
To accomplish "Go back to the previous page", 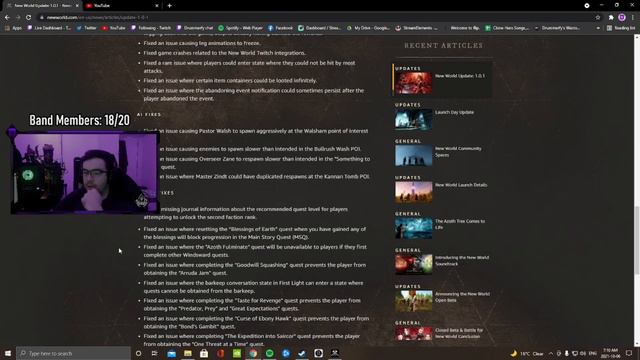I will coord(7,18).
